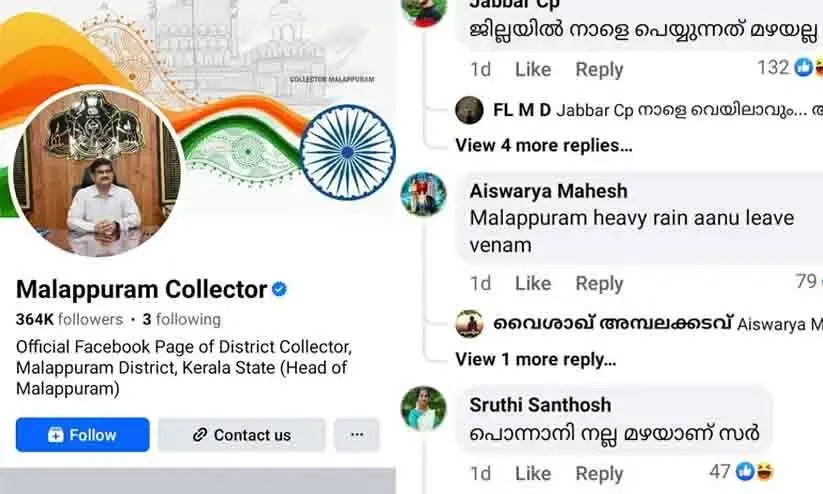Expand View 1 more reply
Screen dimensions: 823x494
pyautogui.click(x=536, y=360)
